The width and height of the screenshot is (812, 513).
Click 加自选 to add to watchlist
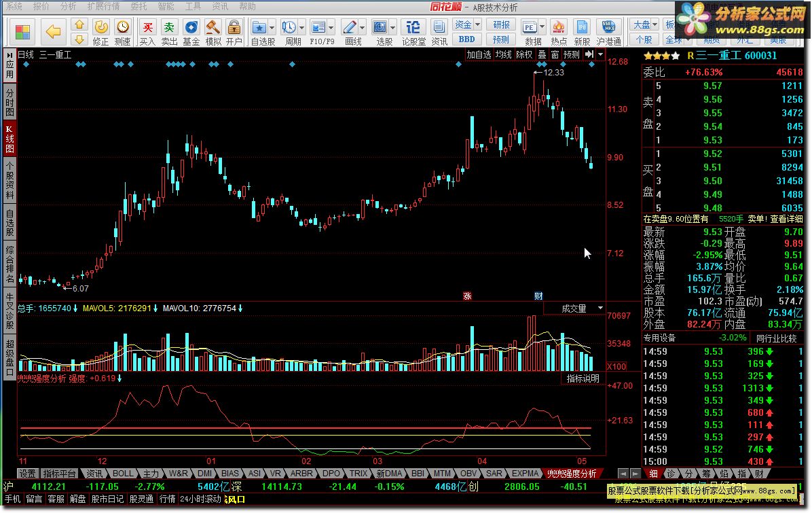479,54
